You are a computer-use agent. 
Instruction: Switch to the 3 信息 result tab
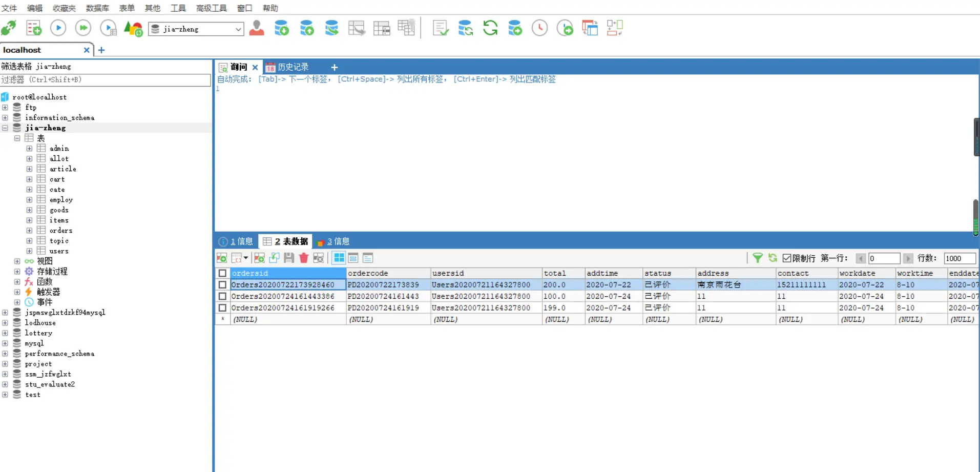click(x=333, y=241)
